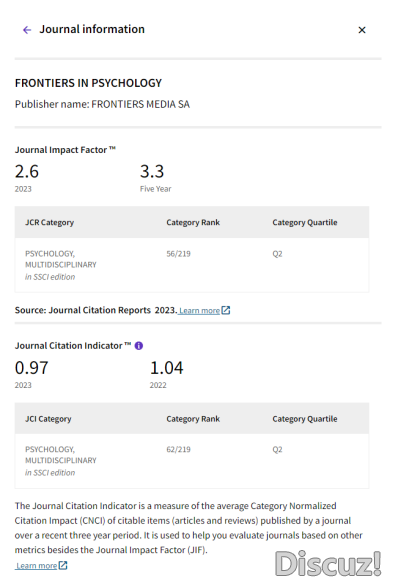Click external-link icon beside bottom Learn more
This screenshot has height=588, width=398.
click(63, 565)
